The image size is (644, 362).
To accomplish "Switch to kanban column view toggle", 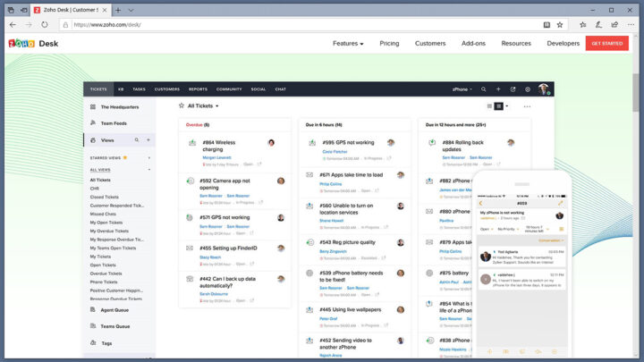I will point(499,106).
